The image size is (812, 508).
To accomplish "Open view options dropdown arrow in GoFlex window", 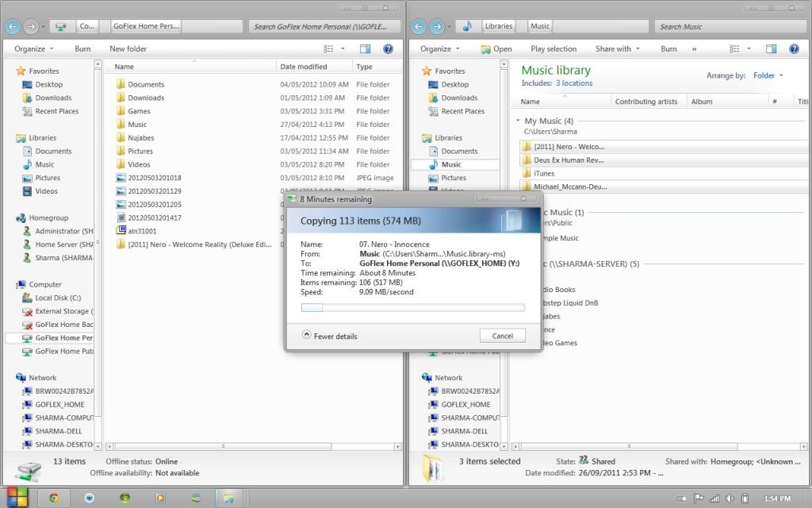I will [343, 48].
